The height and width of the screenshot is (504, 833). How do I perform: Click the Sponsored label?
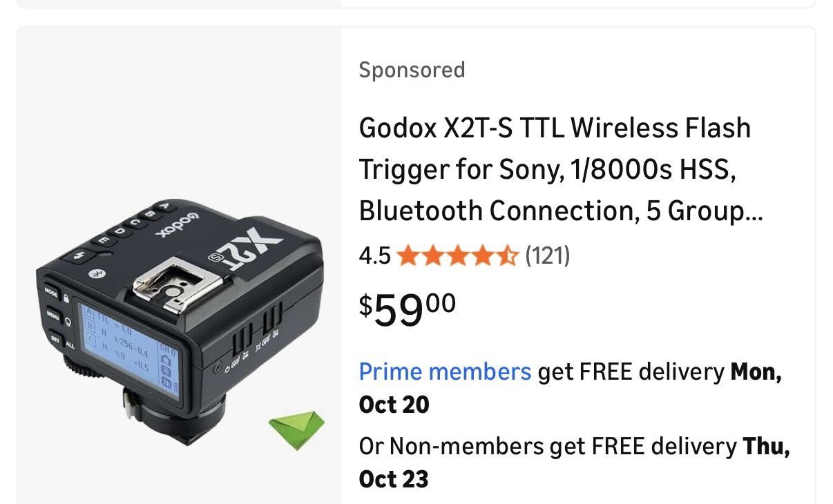tap(411, 69)
